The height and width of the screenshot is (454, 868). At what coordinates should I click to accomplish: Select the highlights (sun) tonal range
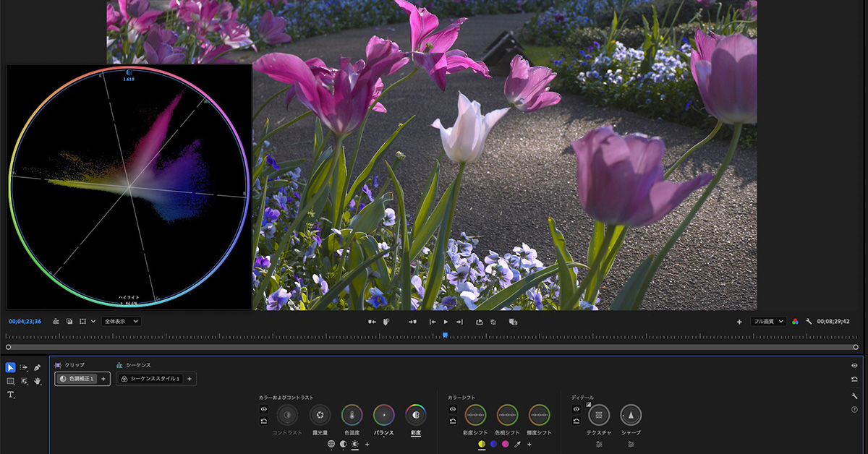[354, 444]
